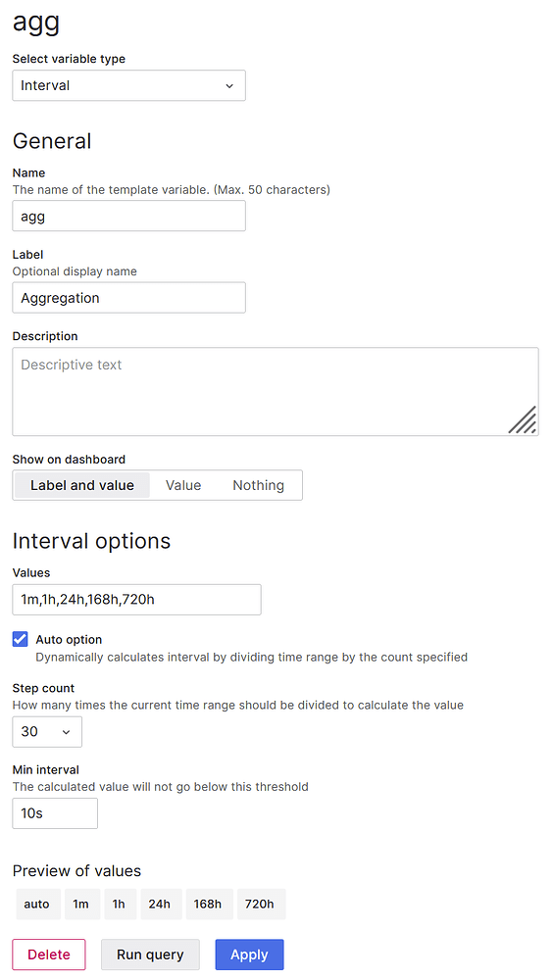Click the Name input field containing agg
This screenshot has height=980, width=553.
(x=128, y=217)
